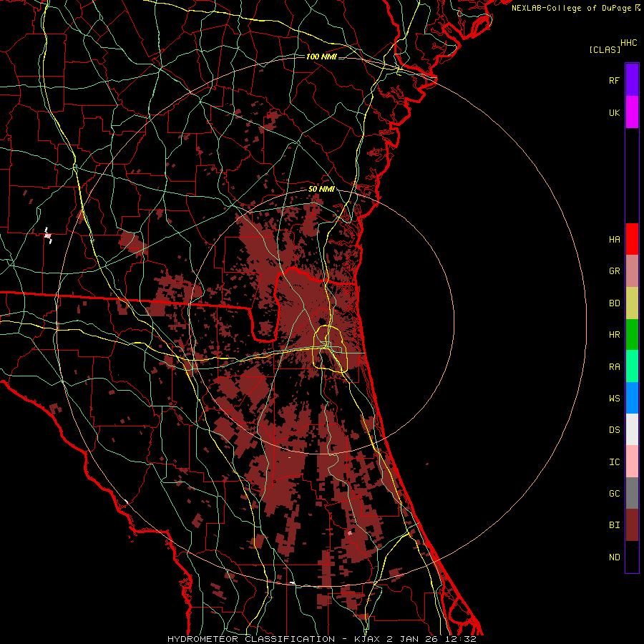The width and height of the screenshot is (644, 644).
Task: Click the BD yellow legend swatch
Action: (x=632, y=303)
